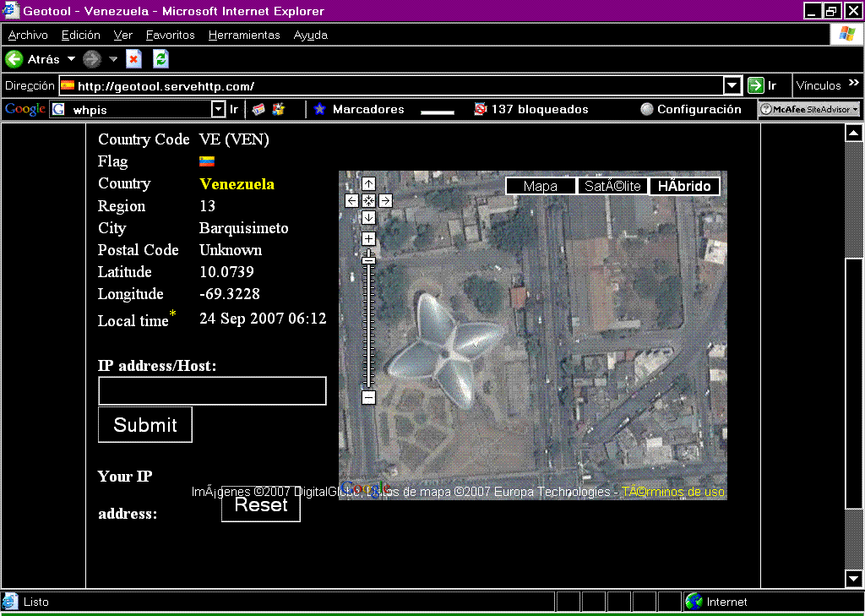This screenshot has width=865, height=616.
Task: Click the Reset button
Action: tap(261, 504)
